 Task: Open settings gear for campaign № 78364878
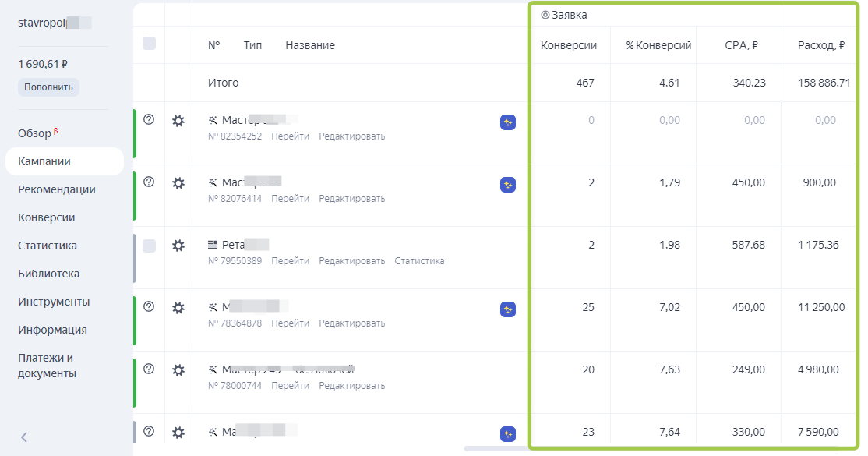[178, 308]
